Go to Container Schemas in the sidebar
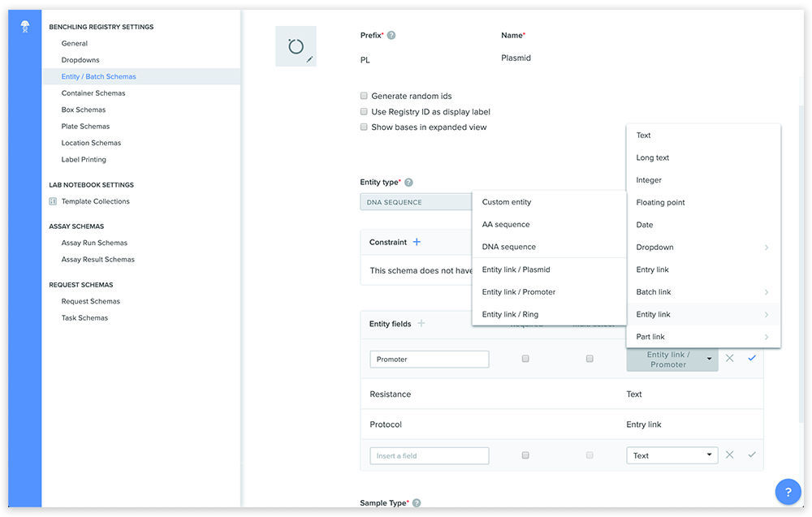Image resolution: width=812 pixels, height=517 pixels. click(x=94, y=93)
